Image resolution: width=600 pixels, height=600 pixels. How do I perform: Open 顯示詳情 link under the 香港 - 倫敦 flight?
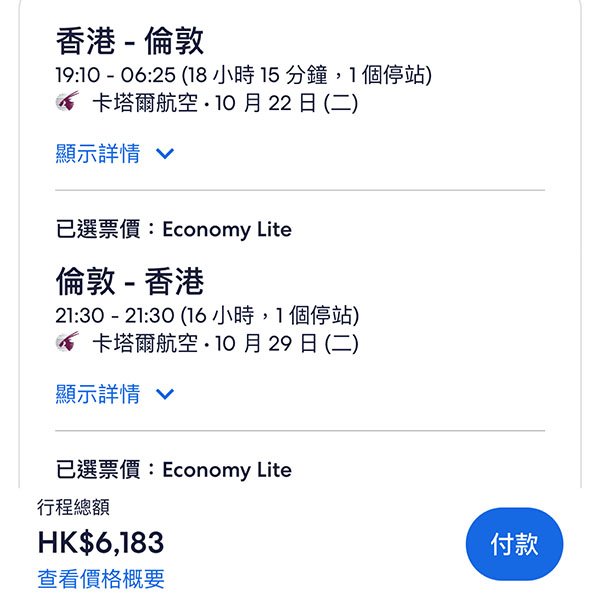coord(98,154)
